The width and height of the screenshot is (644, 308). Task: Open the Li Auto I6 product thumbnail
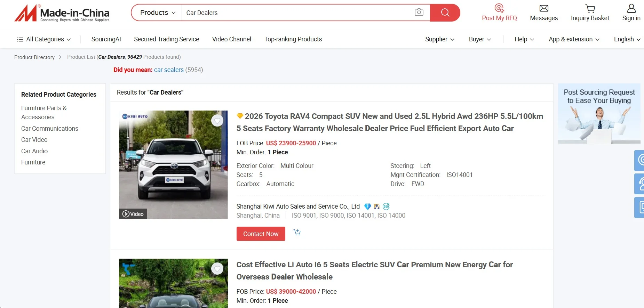click(x=173, y=283)
